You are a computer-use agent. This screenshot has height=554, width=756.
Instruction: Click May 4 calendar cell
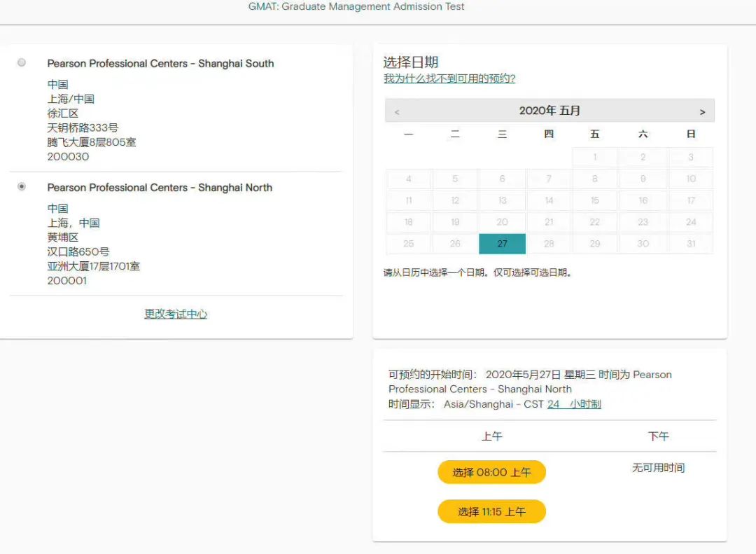(408, 179)
